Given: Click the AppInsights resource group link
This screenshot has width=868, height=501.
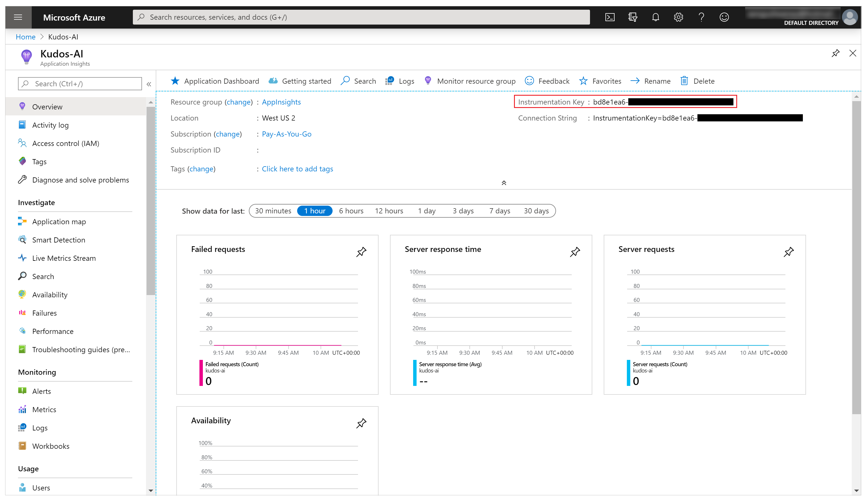Looking at the screenshot, I should point(281,101).
